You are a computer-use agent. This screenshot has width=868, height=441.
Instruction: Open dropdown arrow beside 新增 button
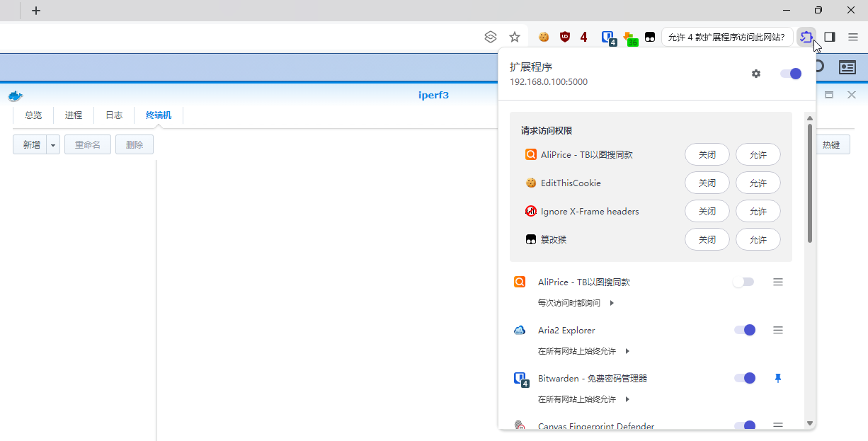click(53, 144)
